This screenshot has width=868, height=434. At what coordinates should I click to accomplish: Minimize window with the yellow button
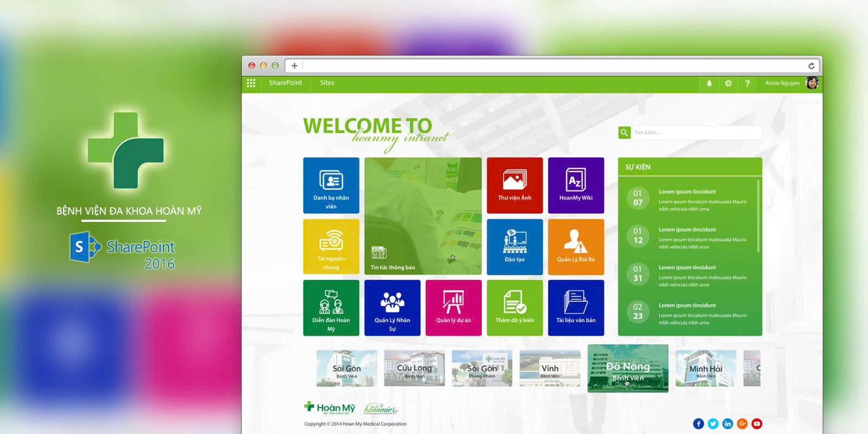pos(264,66)
